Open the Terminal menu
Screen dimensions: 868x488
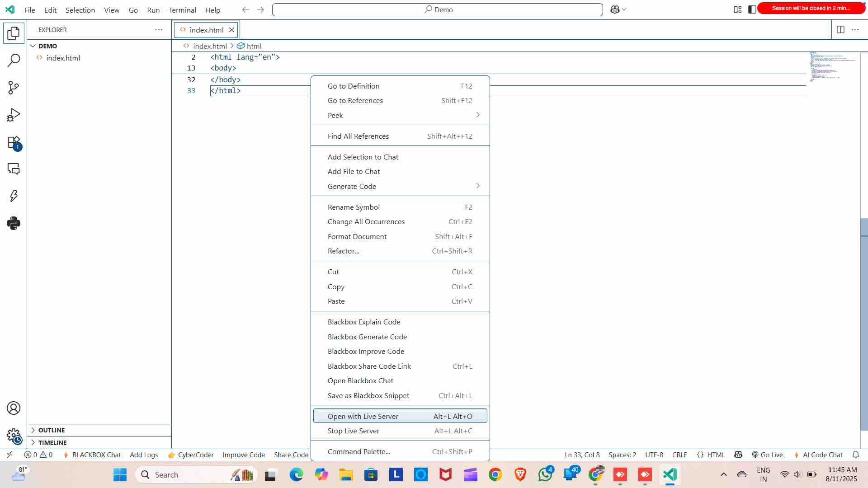[x=182, y=9]
